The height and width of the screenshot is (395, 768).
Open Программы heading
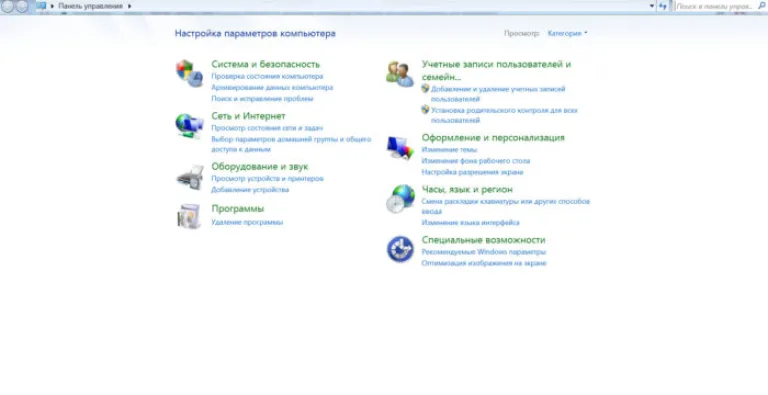(x=238, y=209)
